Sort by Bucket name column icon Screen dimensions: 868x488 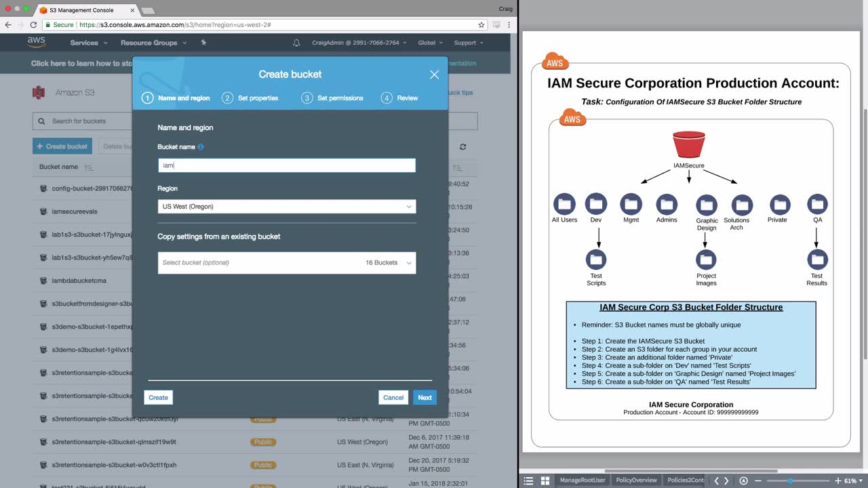(x=89, y=167)
